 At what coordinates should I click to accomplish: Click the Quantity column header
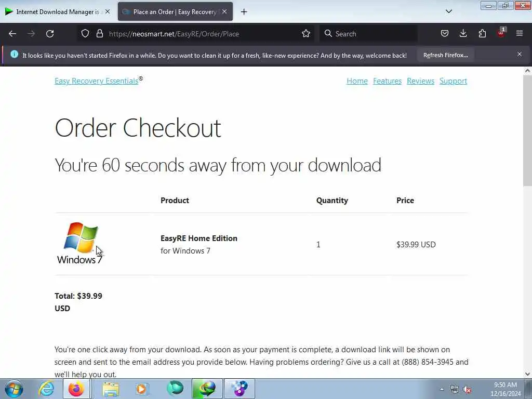coord(332,200)
